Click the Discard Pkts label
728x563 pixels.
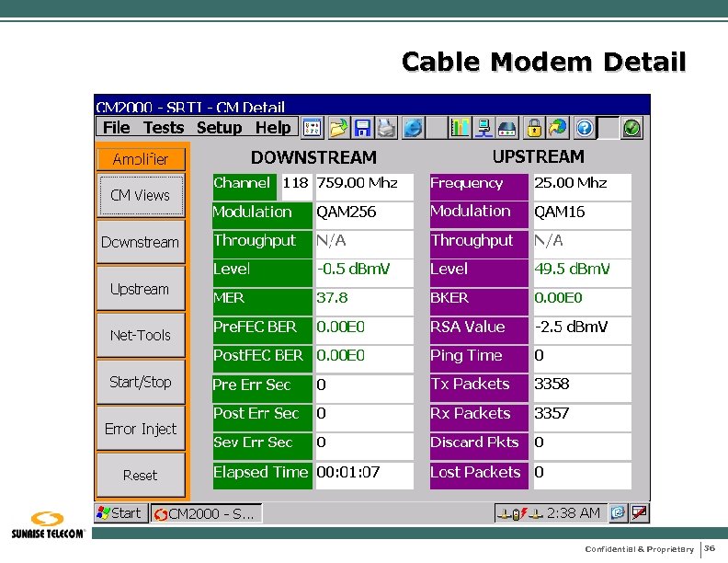tap(479, 445)
